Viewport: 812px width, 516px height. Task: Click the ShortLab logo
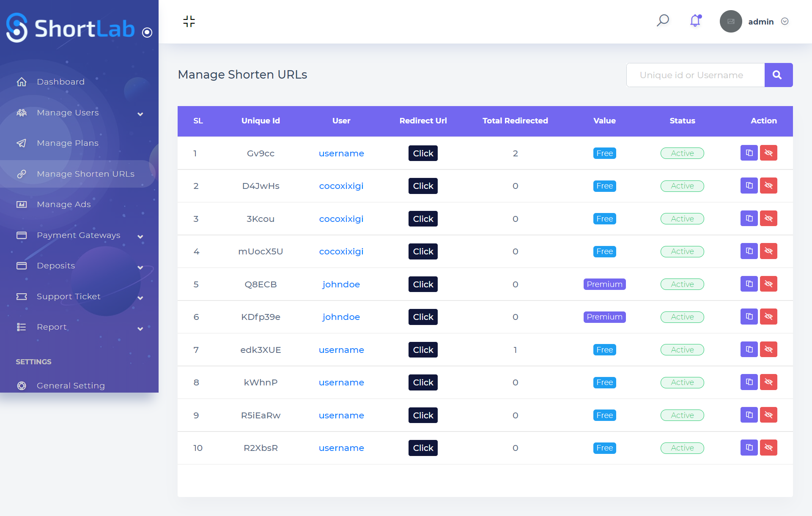(x=71, y=28)
